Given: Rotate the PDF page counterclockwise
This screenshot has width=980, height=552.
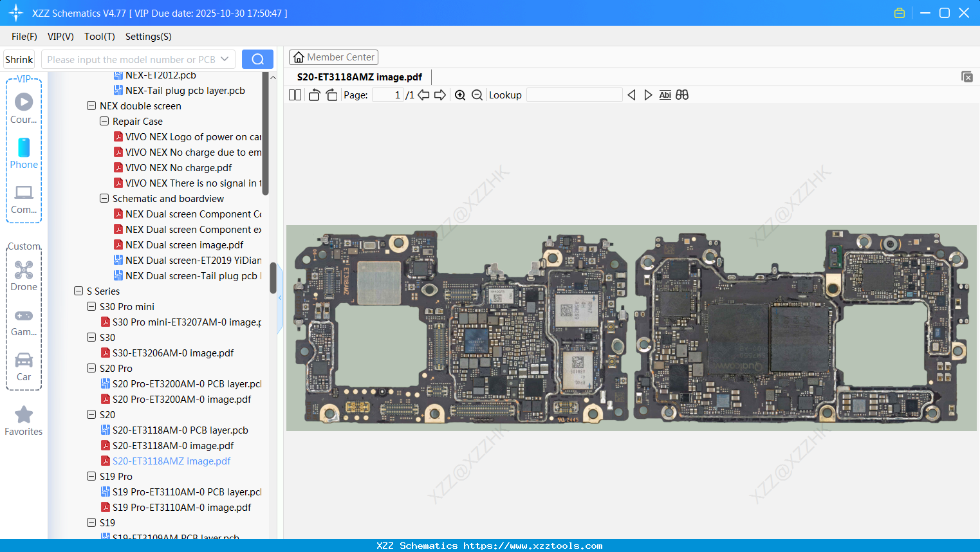Looking at the screenshot, I should pos(313,95).
